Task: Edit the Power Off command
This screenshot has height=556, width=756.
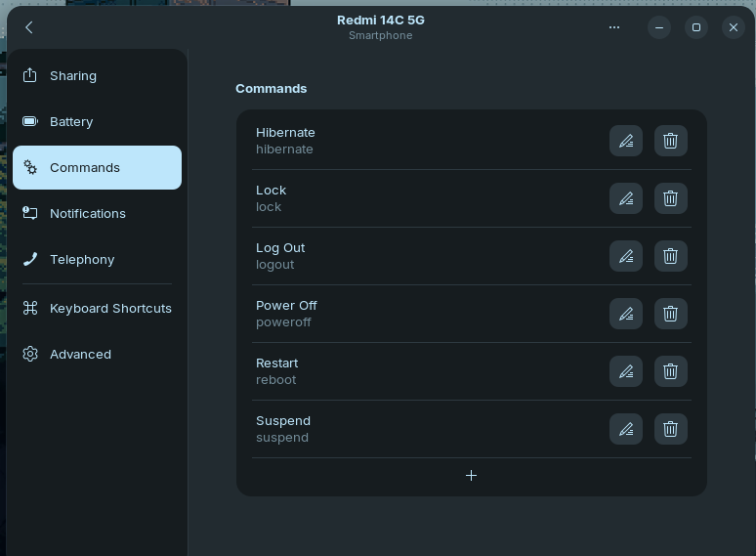Action: pyautogui.click(x=626, y=314)
